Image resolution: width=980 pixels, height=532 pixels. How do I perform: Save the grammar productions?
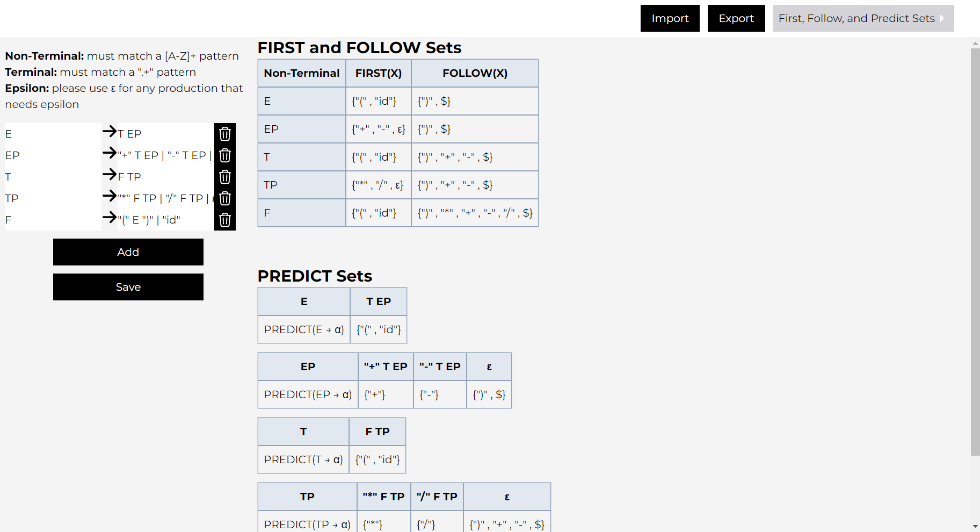(128, 287)
